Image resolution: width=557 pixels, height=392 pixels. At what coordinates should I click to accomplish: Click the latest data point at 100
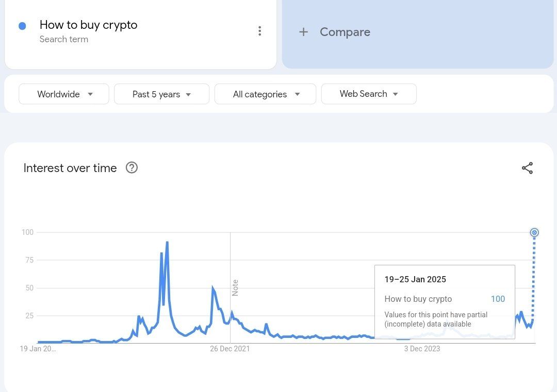coord(534,233)
